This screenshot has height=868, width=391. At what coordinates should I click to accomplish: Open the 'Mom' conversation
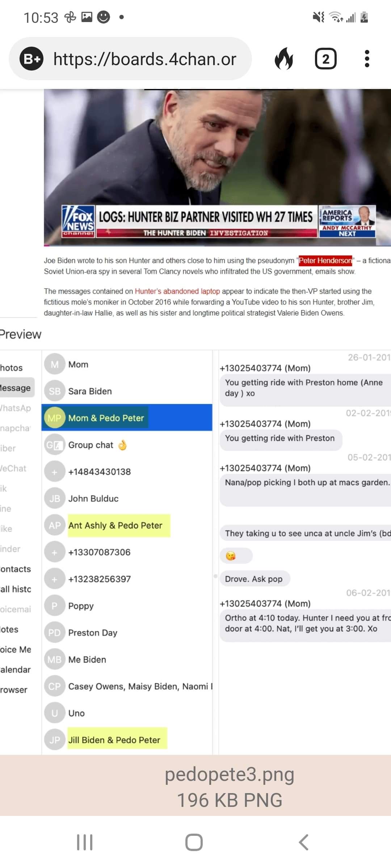(127, 364)
